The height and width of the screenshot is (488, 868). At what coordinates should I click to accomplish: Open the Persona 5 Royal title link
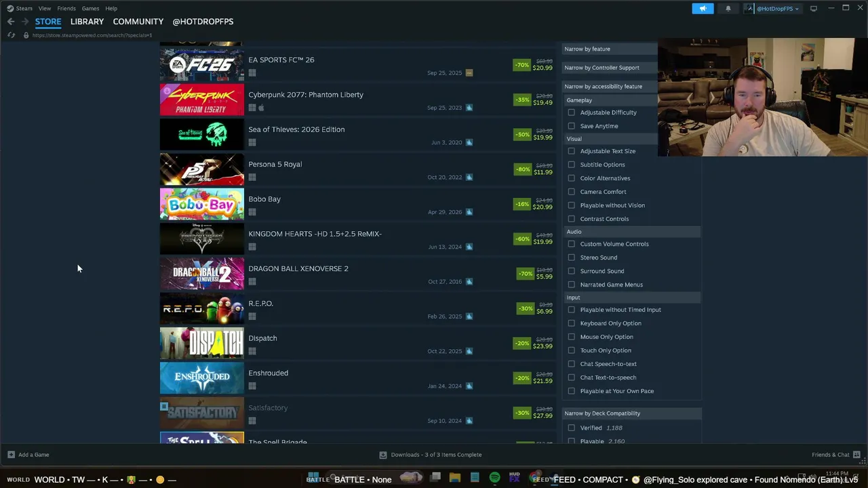tap(275, 164)
